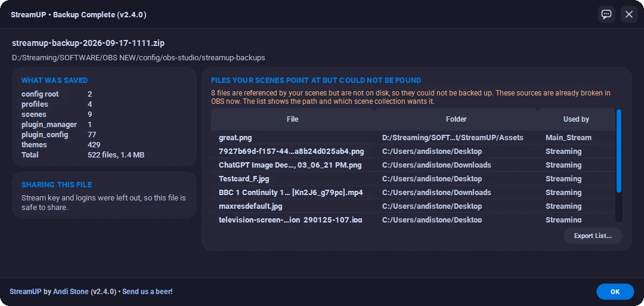Click the Total 522 files, 1.4 MB value

116,155
